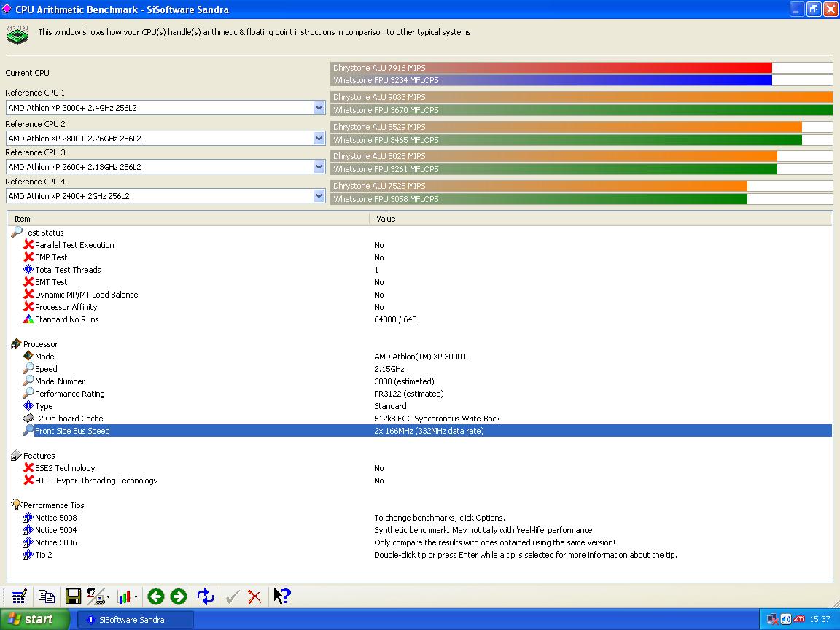Click the grey checkmark OK icon
840x630 pixels.
tap(232, 596)
